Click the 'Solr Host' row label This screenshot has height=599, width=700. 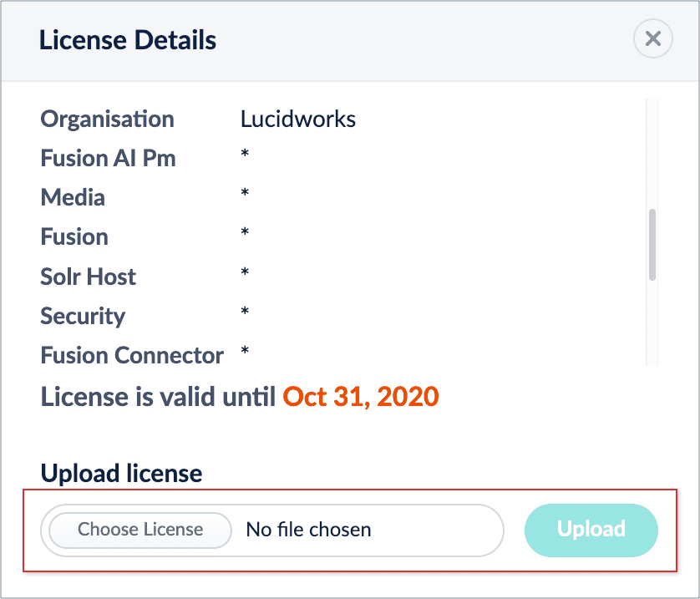click(88, 277)
